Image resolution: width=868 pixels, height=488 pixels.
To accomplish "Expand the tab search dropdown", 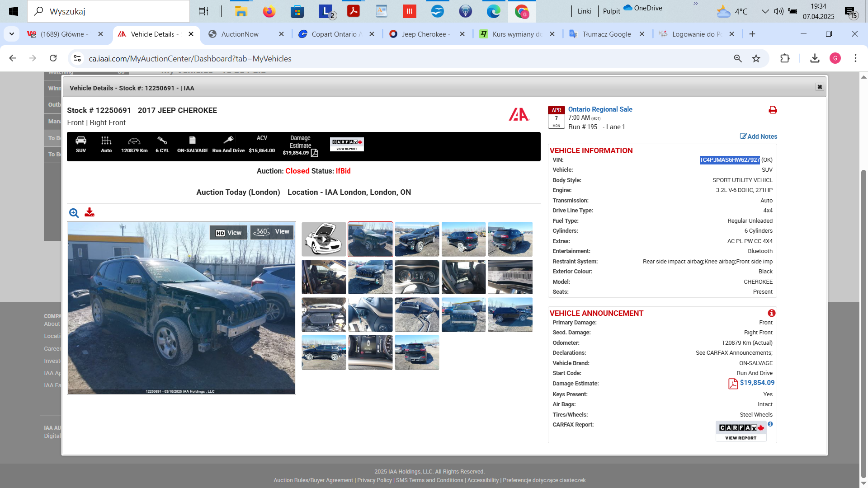I will coord(12,34).
